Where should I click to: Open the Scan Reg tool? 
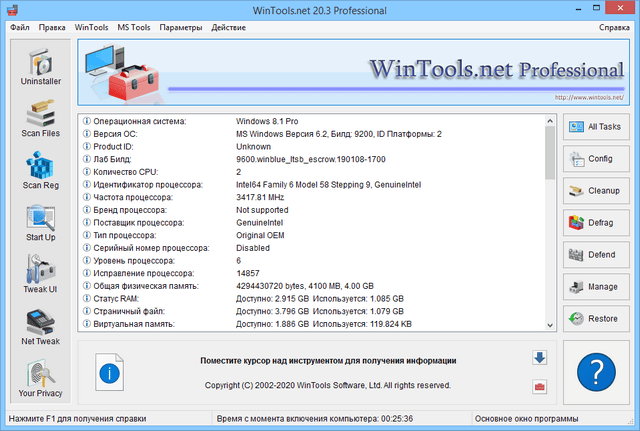click(x=40, y=168)
